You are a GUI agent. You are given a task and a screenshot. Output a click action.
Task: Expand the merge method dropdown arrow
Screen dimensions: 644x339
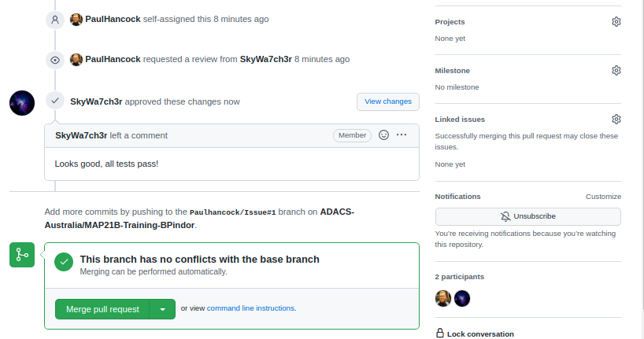coord(163,309)
